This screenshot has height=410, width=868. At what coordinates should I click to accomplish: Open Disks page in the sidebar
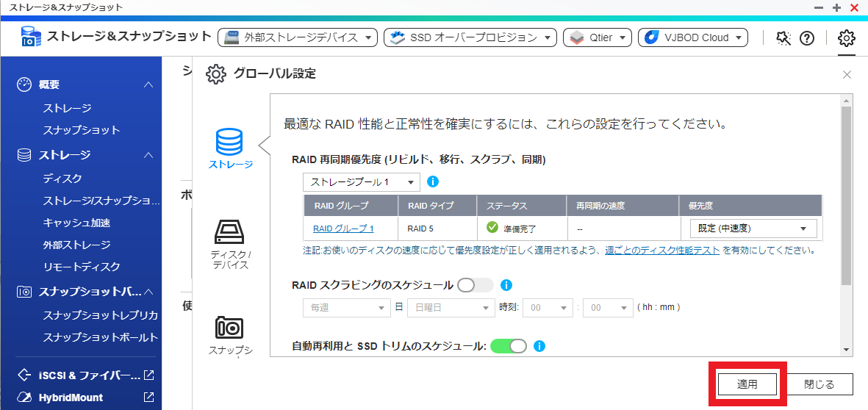pos(62,179)
